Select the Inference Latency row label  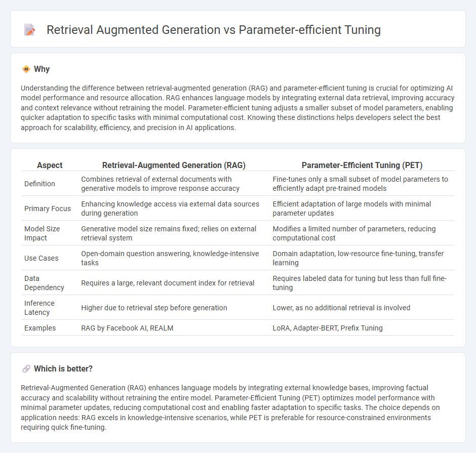point(39,308)
